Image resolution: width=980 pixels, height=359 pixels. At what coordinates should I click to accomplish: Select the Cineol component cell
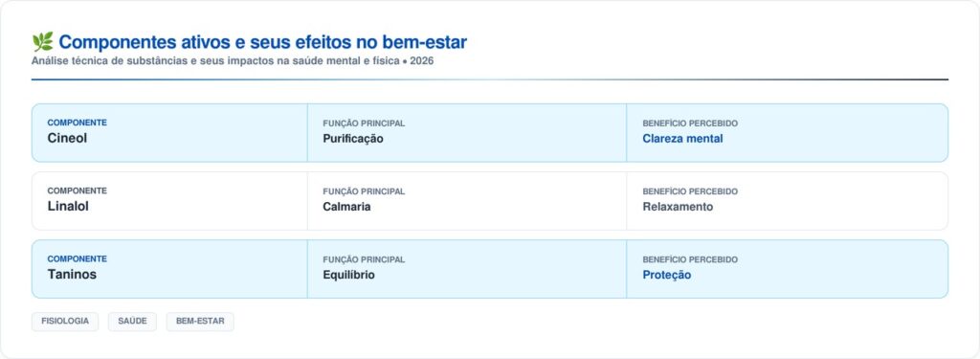(x=169, y=133)
